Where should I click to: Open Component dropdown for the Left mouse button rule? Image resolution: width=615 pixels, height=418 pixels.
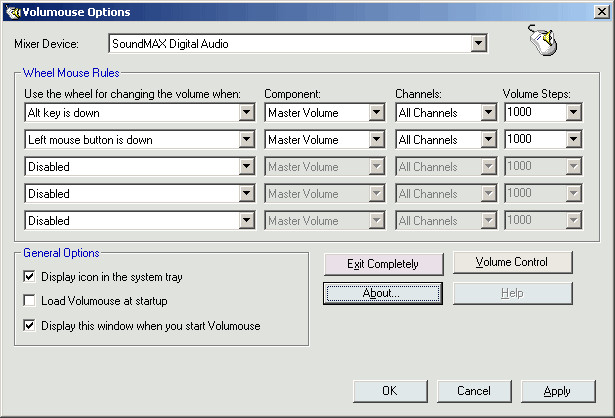[376, 140]
